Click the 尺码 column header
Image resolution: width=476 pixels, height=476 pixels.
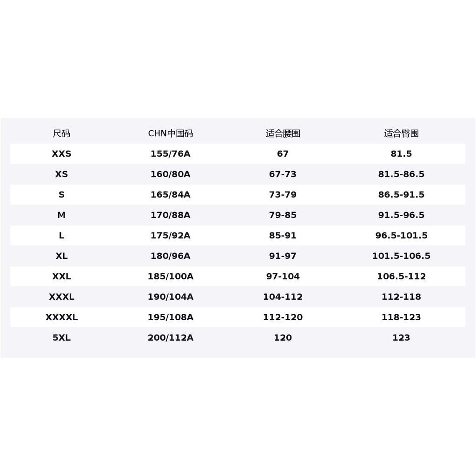click(61, 133)
